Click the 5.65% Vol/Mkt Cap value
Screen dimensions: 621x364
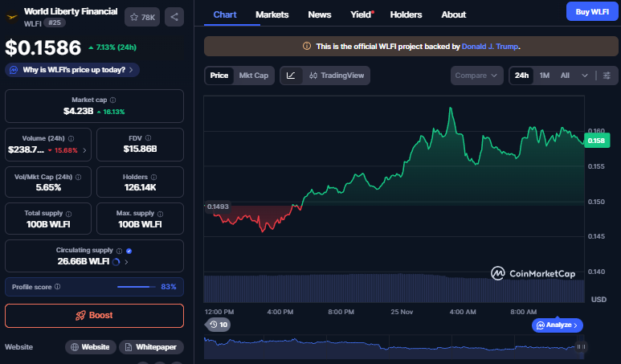pos(48,187)
